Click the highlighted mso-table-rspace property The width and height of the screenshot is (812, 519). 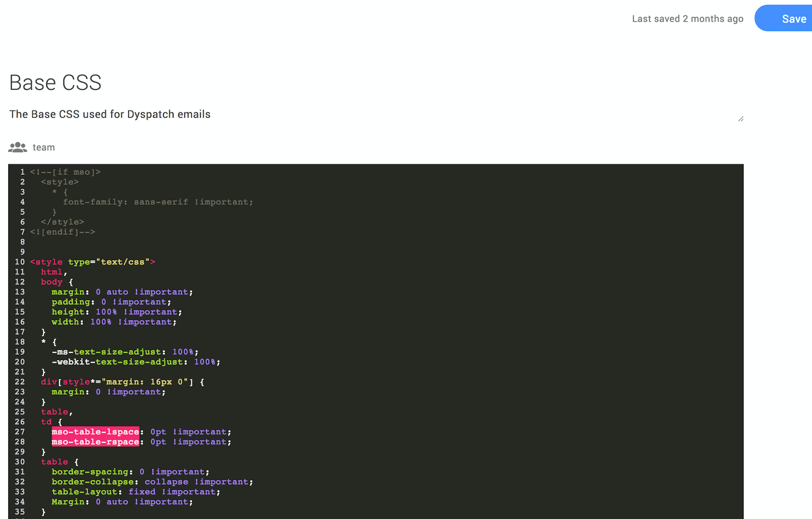click(95, 442)
